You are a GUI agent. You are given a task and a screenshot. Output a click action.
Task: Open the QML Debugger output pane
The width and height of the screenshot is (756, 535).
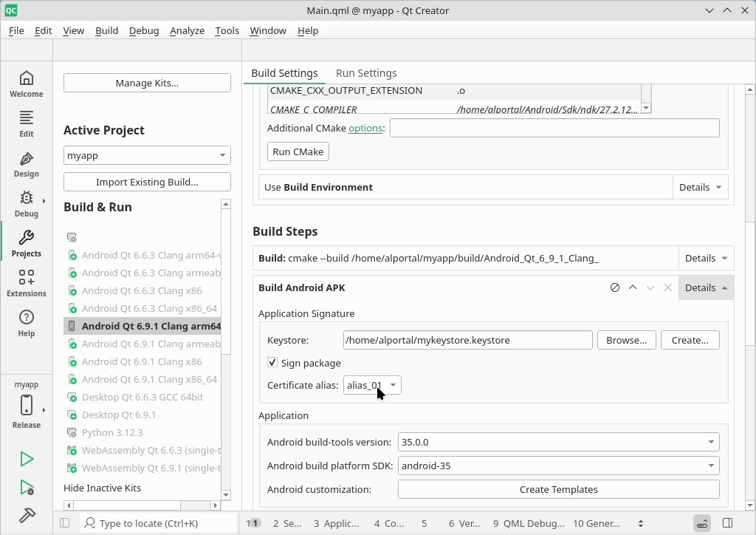[x=529, y=523]
